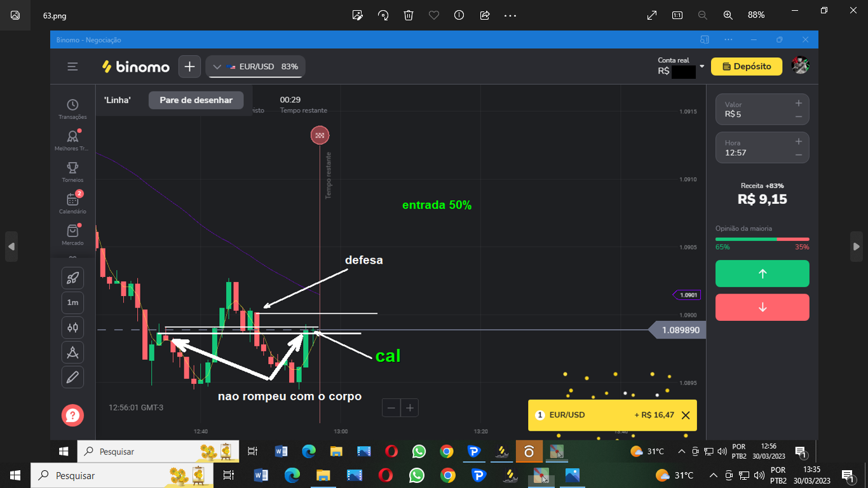Add a new asset tab with the plus button
The height and width of the screenshot is (488, 868).
(189, 67)
